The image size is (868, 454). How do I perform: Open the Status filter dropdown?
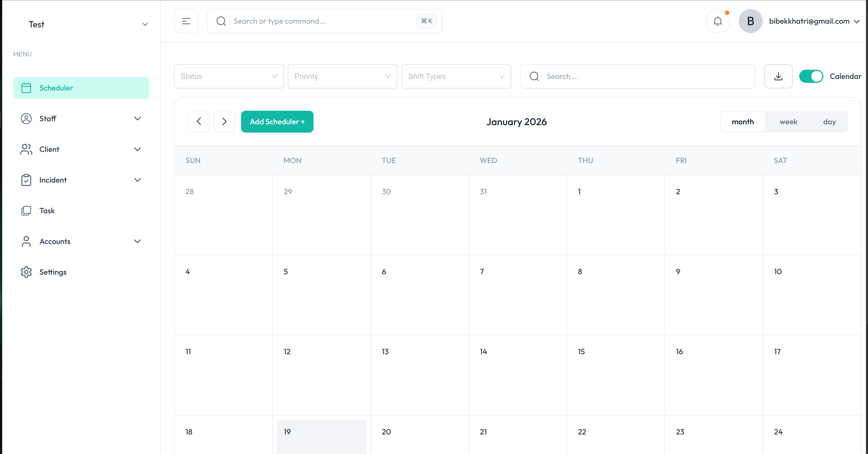[x=228, y=77]
